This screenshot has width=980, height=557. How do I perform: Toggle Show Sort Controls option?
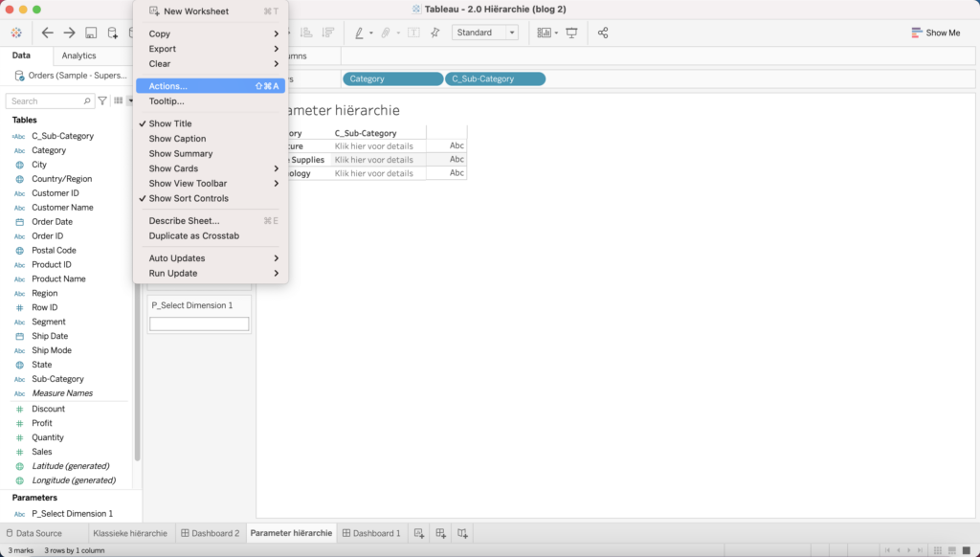[189, 198]
